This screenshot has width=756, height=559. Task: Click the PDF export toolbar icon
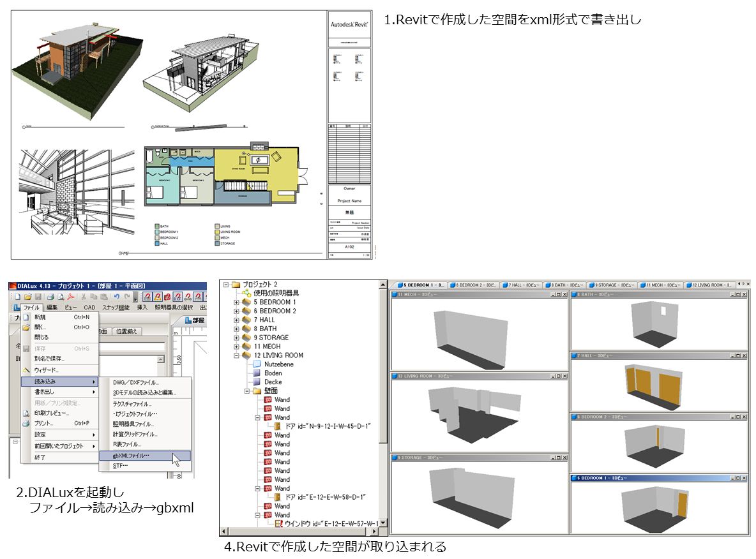point(71,296)
